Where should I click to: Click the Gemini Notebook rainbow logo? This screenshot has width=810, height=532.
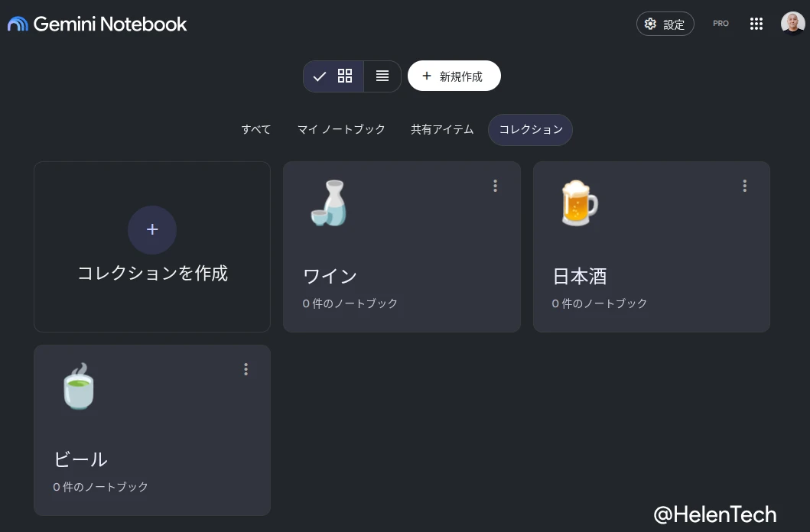pos(18,24)
